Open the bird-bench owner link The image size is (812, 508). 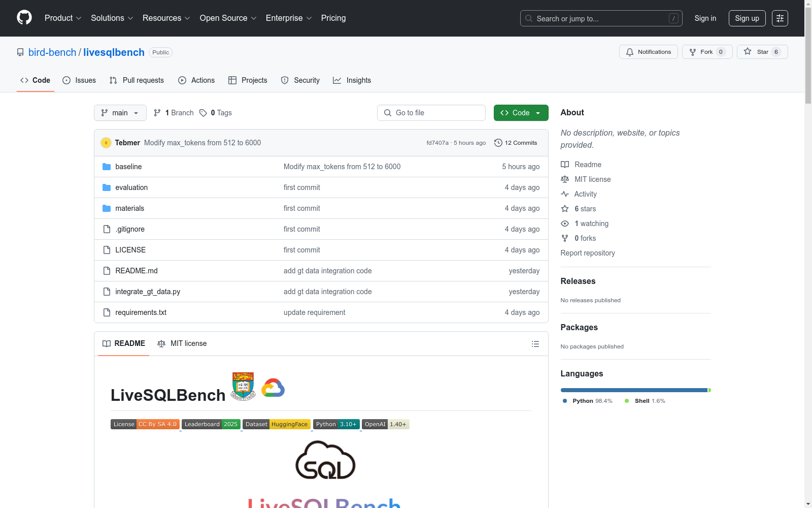pyautogui.click(x=52, y=52)
